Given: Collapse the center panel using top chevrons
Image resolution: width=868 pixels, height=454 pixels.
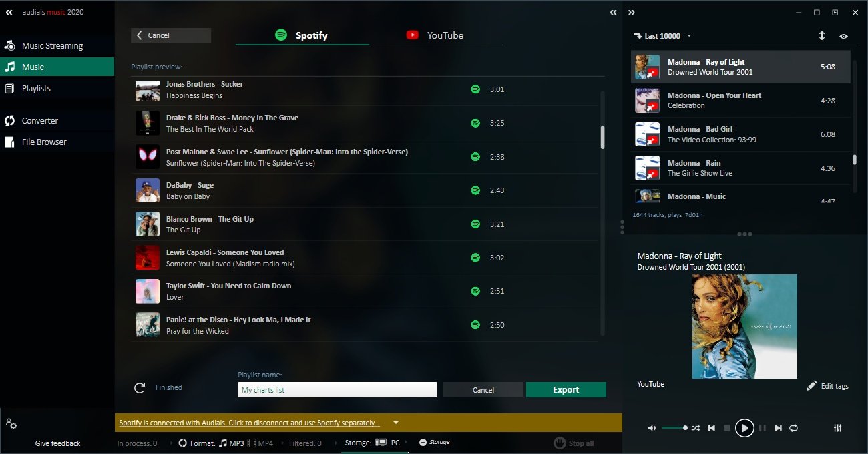Looking at the screenshot, I should click(613, 12).
